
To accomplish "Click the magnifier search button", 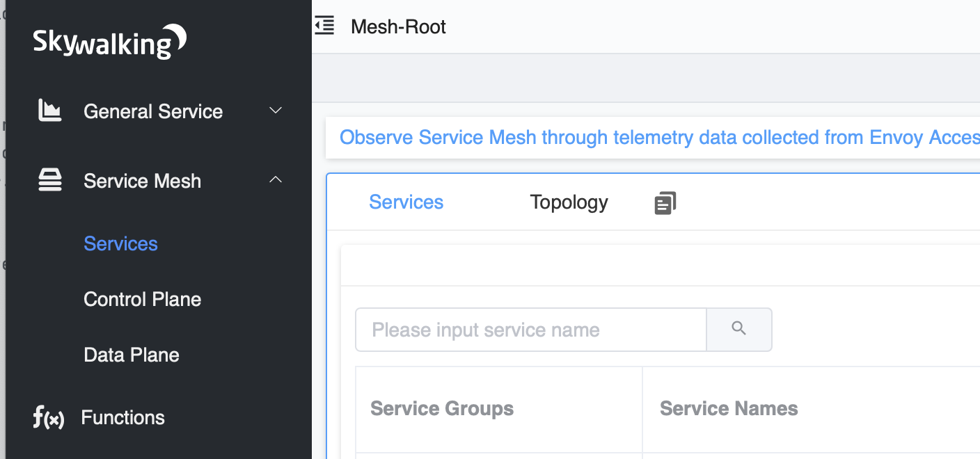I will (739, 329).
